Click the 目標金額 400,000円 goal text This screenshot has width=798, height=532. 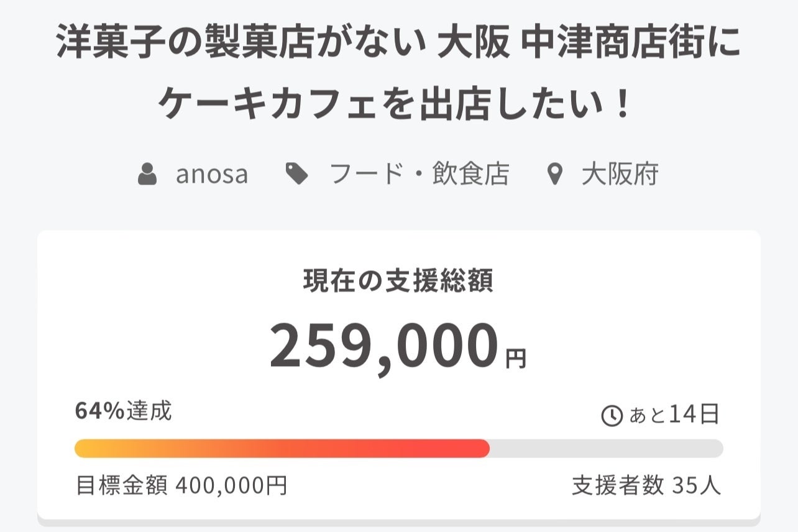point(181,485)
